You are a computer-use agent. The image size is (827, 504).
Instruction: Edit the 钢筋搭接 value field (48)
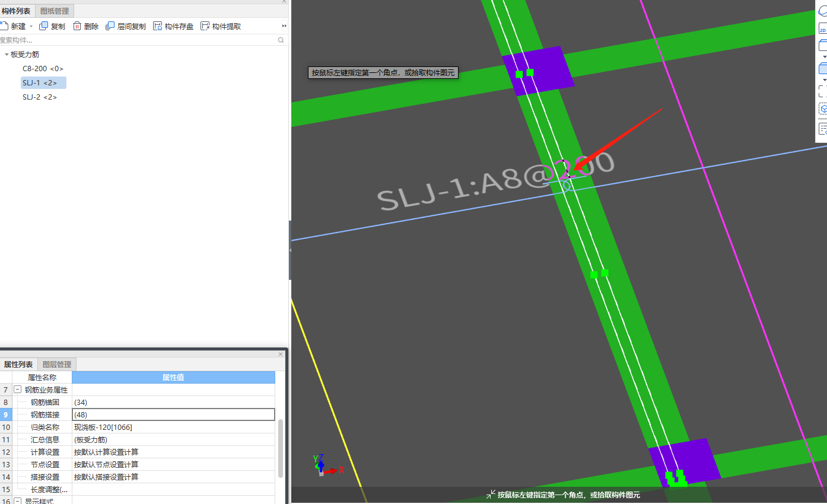173,414
